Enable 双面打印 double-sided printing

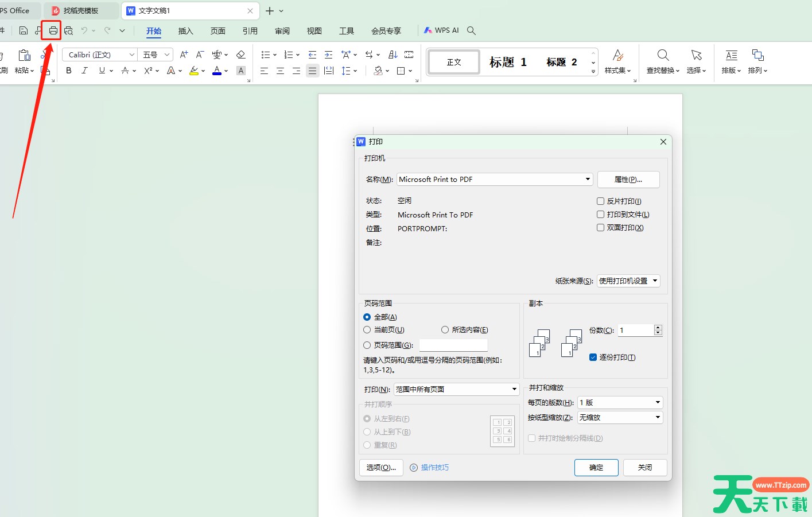coord(601,228)
